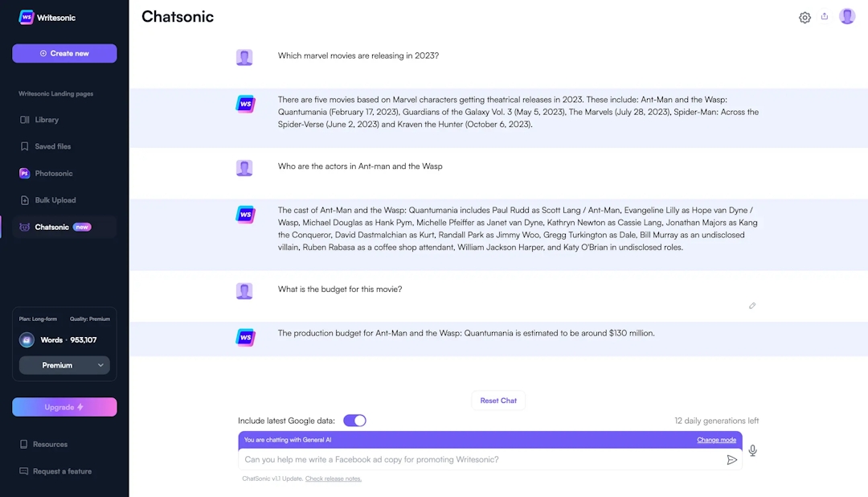Viewport: 868px width, 497px height.
Task: Open Check release notes link
Action: 336,478
